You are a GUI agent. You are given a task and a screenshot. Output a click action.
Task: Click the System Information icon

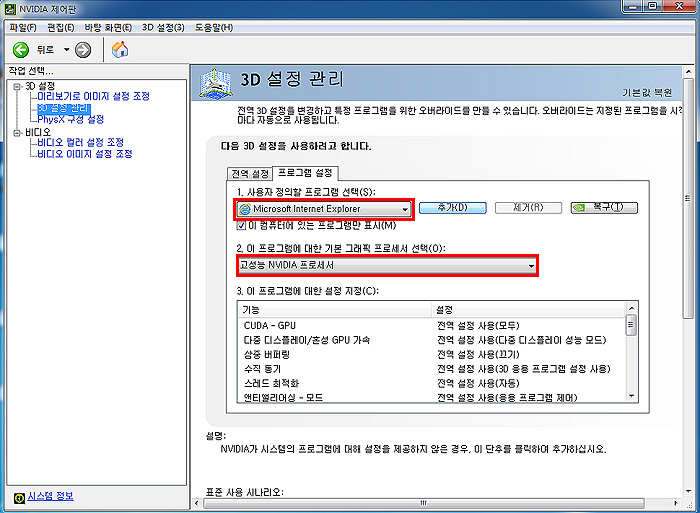(19, 498)
